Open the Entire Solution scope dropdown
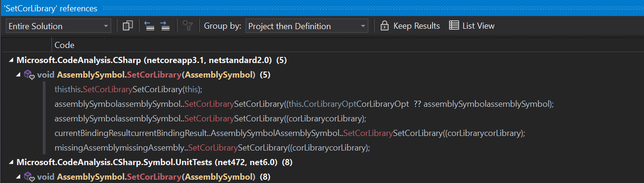The height and width of the screenshot is (183, 644). [58, 26]
